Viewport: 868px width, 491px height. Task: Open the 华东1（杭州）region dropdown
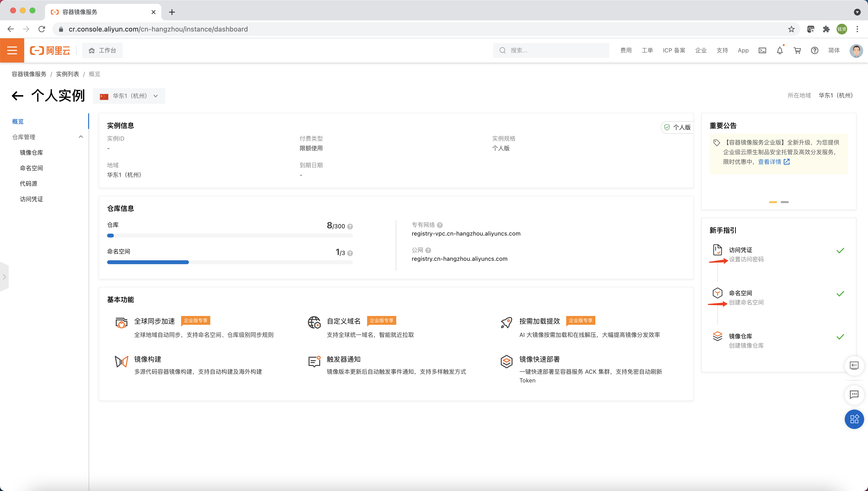point(129,96)
